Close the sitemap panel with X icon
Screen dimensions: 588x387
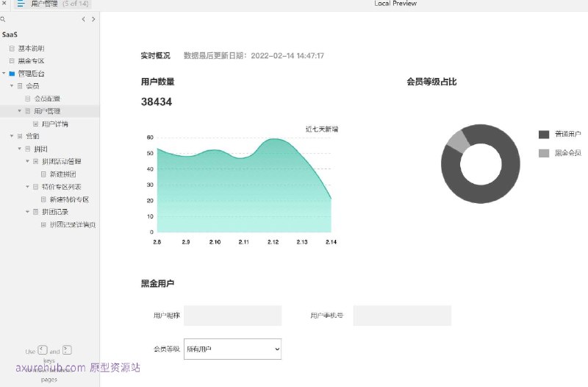4,3
